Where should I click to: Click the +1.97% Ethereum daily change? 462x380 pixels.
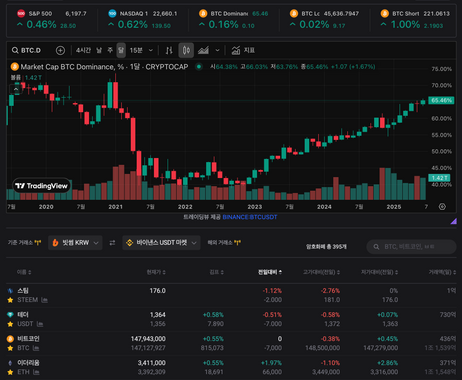click(x=271, y=363)
